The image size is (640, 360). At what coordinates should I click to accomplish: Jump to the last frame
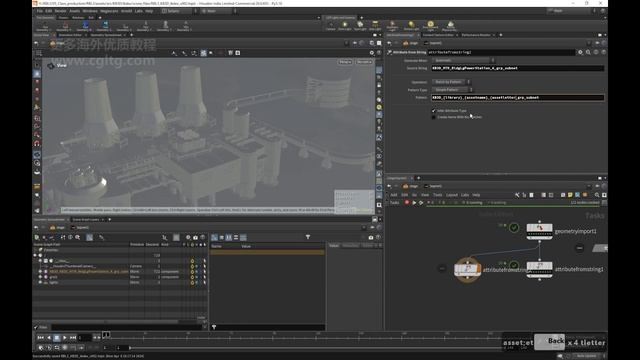pos(73,338)
